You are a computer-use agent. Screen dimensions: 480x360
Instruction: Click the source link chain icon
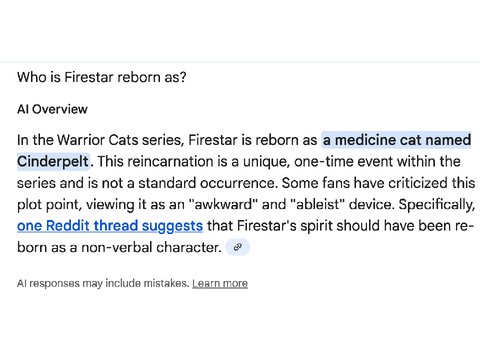click(x=237, y=247)
